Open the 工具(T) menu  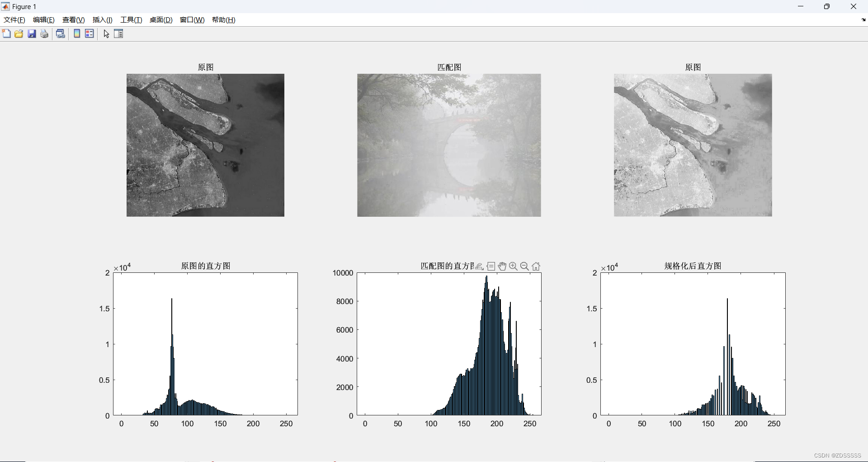tap(131, 19)
